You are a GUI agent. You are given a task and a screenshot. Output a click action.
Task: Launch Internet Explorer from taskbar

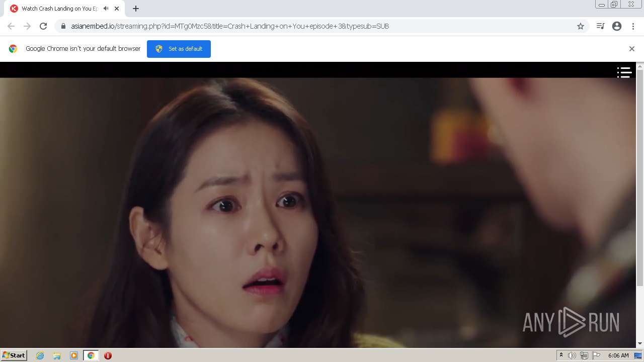point(40,355)
